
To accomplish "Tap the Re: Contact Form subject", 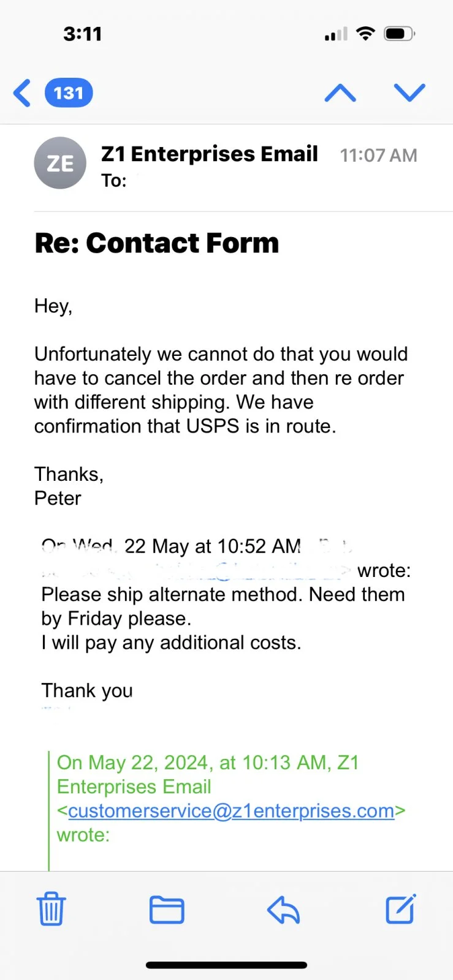I will 157,243.
